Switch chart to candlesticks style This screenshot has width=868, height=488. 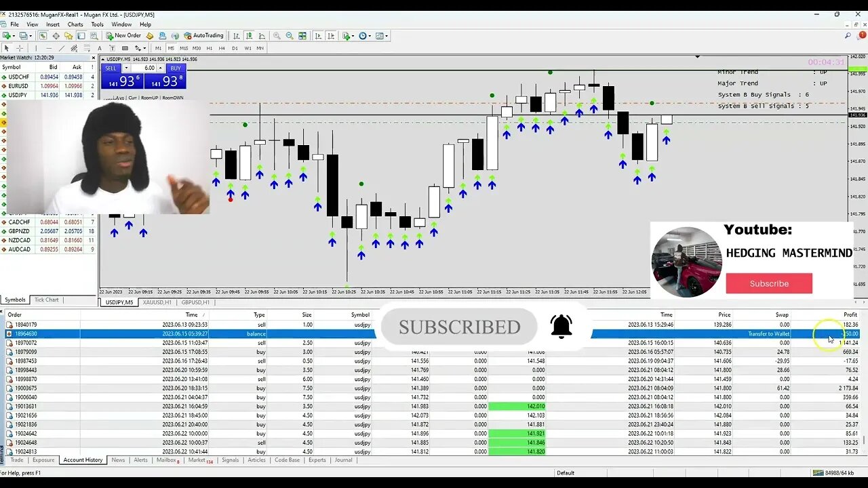(249, 36)
